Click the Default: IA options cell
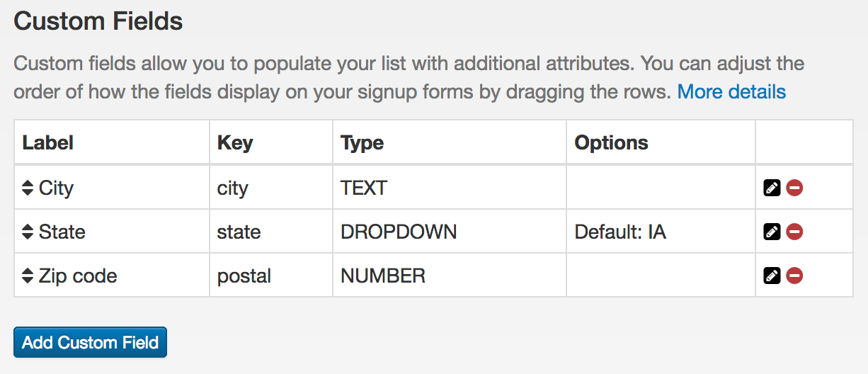Screen dimensions: 868x374 click(620, 232)
